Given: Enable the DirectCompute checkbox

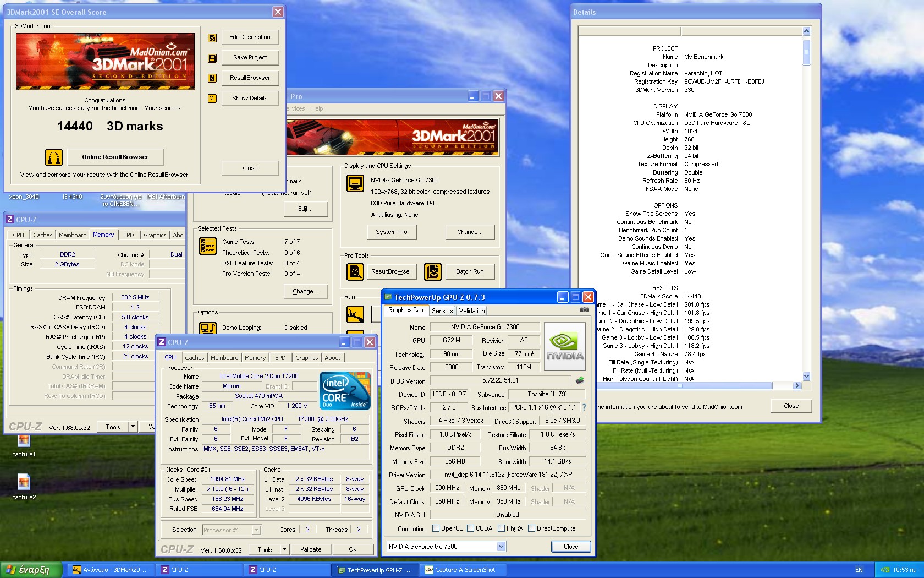Looking at the screenshot, I should [532, 528].
